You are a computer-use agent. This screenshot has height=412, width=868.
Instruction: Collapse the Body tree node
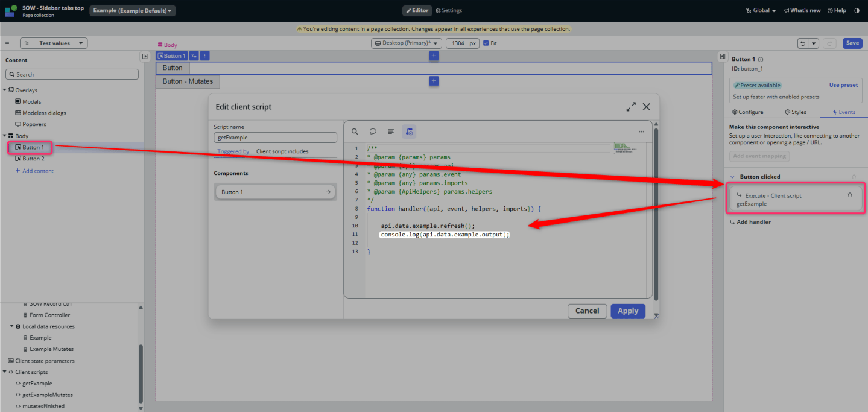click(x=4, y=136)
